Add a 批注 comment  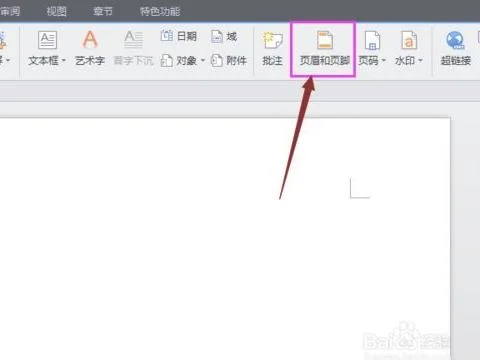click(x=272, y=49)
